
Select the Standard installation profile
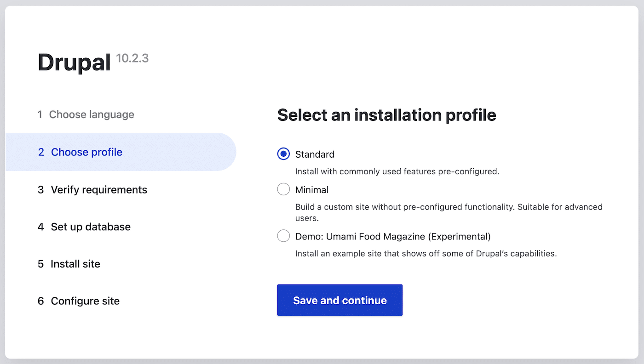click(x=283, y=154)
